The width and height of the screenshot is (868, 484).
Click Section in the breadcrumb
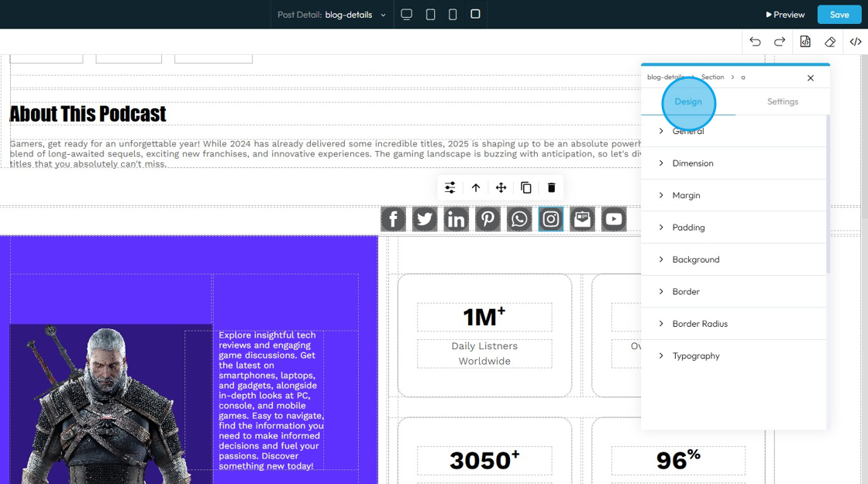click(x=712, y=77)
